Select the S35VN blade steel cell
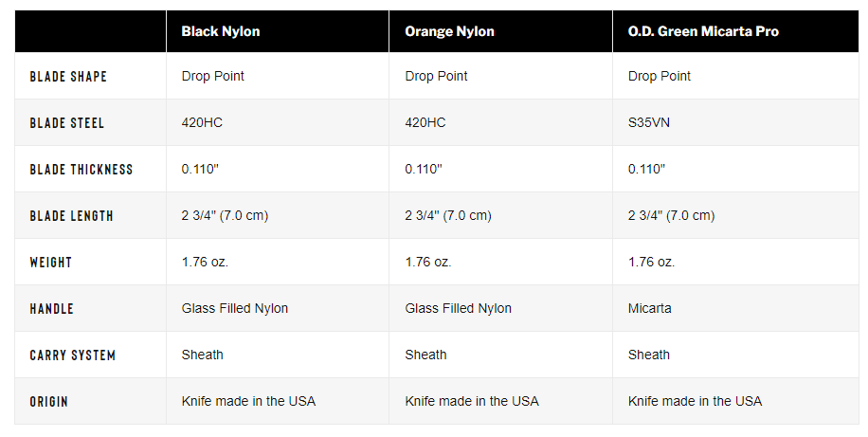The height and width of the screenshot is (437, 868). (x=649, y=123)
